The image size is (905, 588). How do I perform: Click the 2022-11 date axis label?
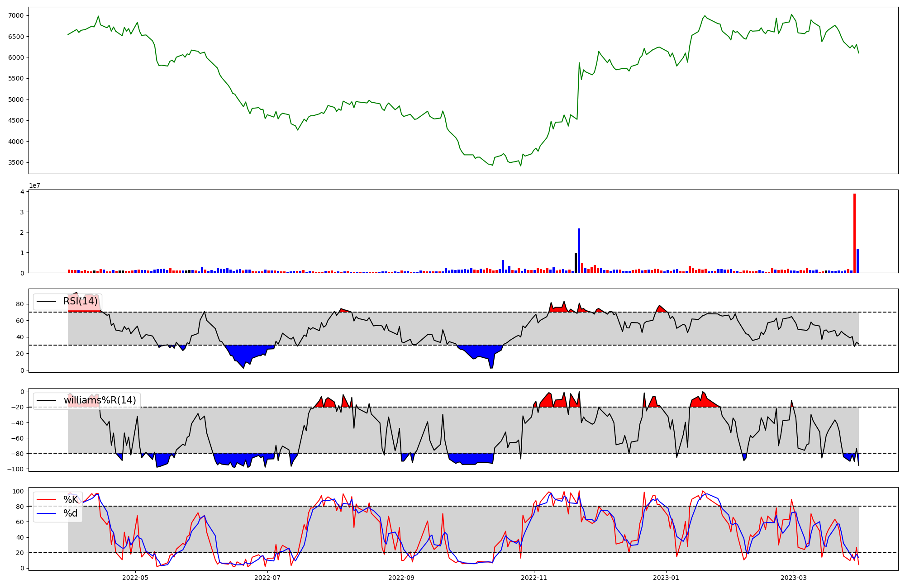coord(534,578)
